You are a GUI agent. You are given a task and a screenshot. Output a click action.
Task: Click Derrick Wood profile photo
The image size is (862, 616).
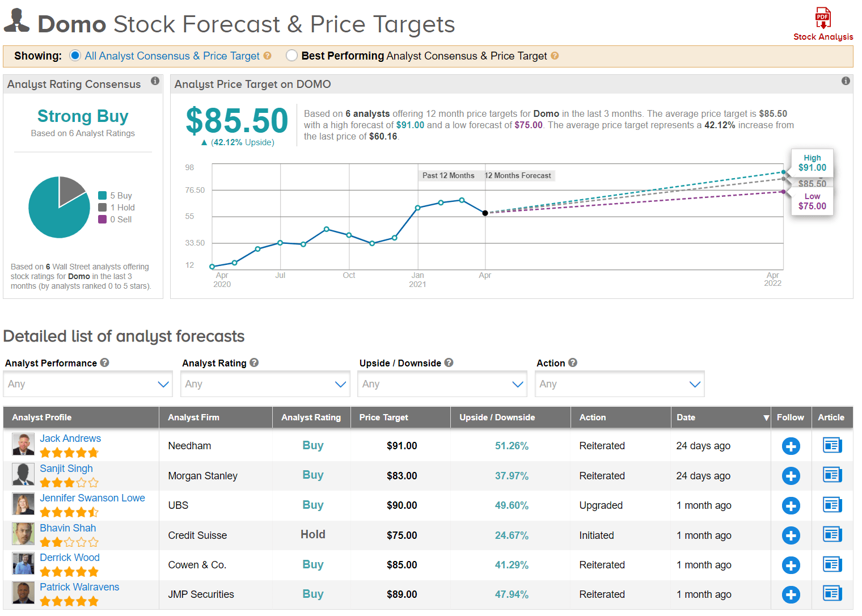pos(23,563)
